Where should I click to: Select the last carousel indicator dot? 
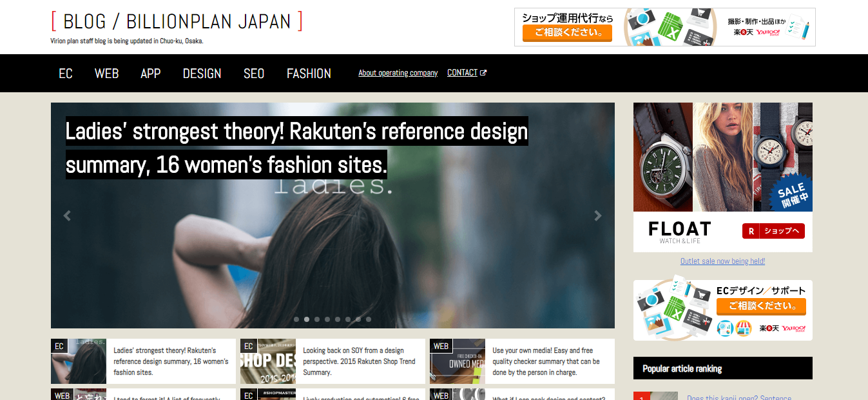369,319
